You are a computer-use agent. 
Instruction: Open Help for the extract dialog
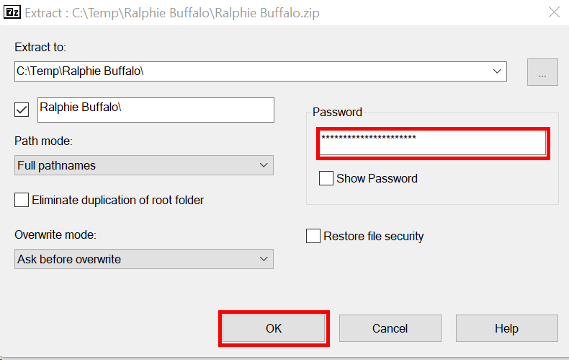507,328
